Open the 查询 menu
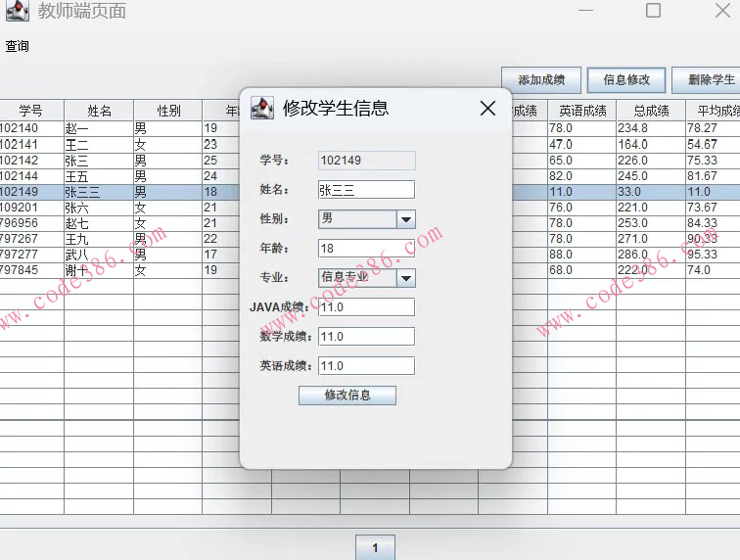Viewport: 740px width, 560px height. (x=17, y=46)
